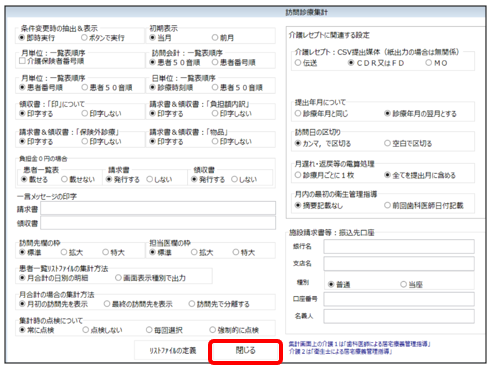Viewport: 493px width, 368px height.
Task: Choose 月合計の日別の明細 option
Action: pos(22,278)
